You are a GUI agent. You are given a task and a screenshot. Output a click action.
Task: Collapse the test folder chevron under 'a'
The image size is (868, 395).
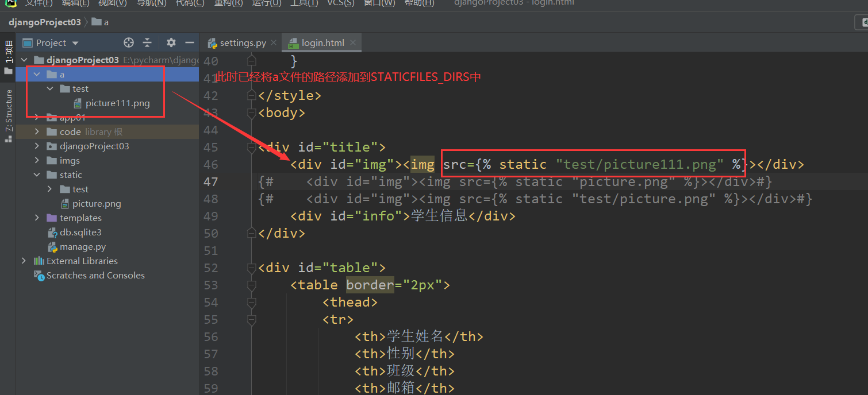[50, 89]
